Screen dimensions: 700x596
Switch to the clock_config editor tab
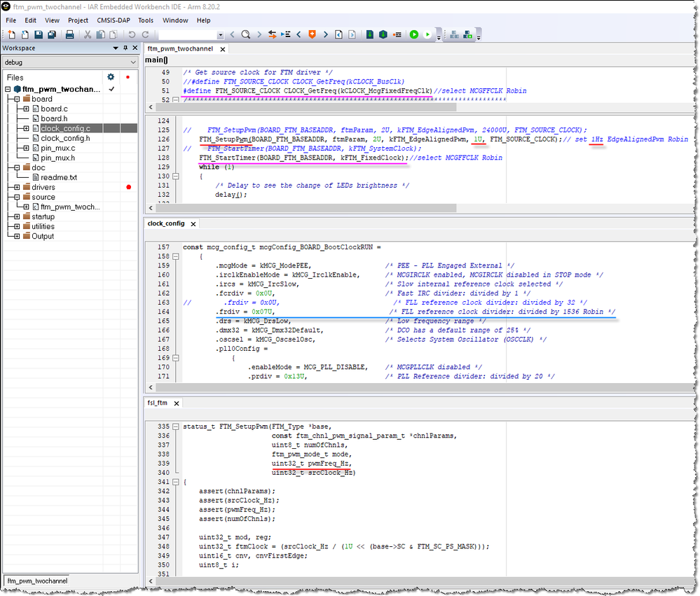(x=166, y=223)
